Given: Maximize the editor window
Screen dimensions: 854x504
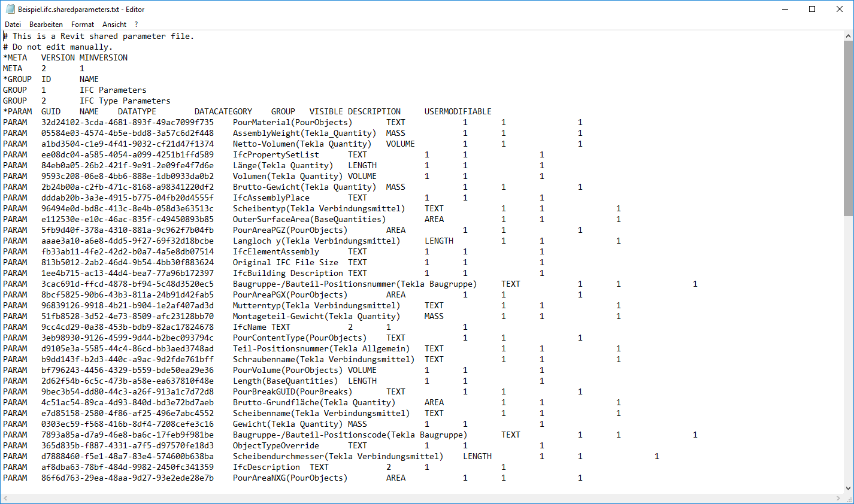Looking at the screenshot, I should pos(812,9).
